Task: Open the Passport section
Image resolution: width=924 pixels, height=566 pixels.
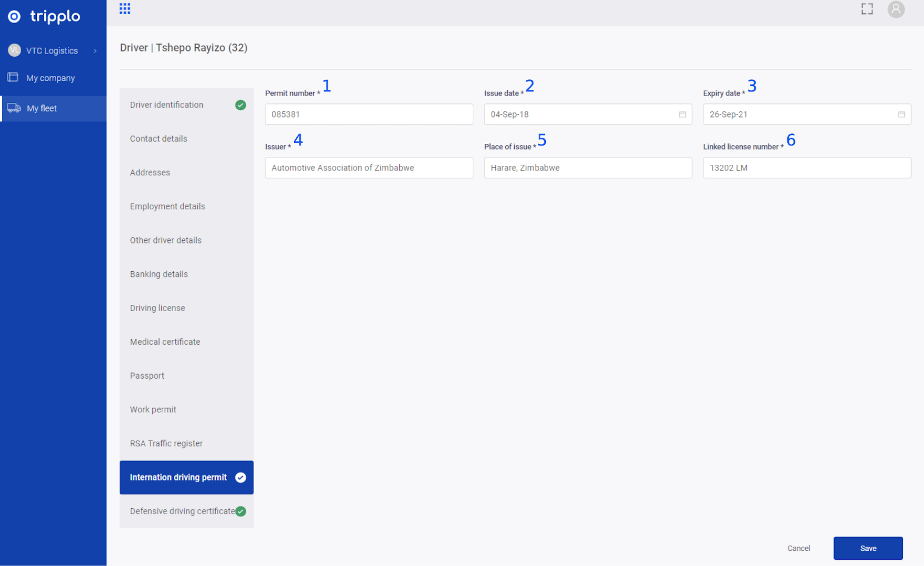Action: [x=147, y=376]
